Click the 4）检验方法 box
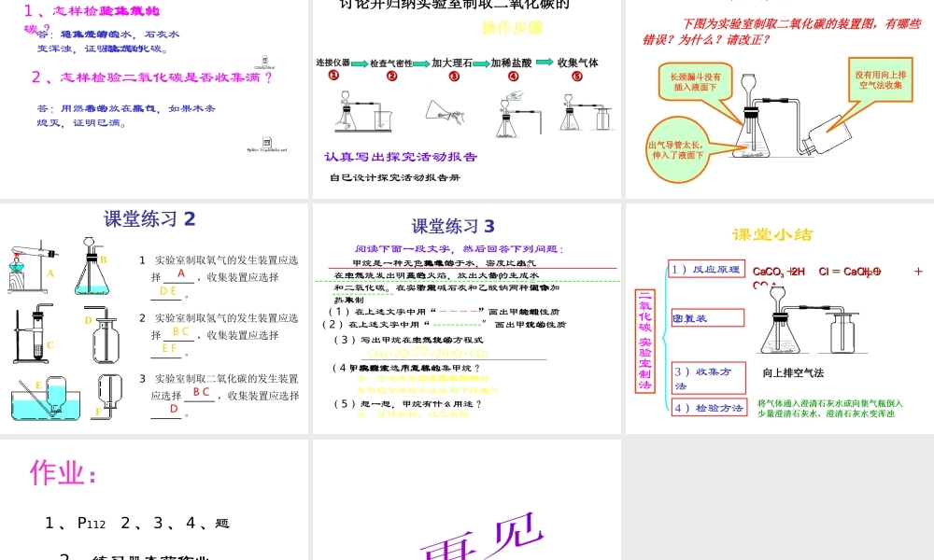The height and width of the screenshot is (560, 934). tap(709, 408)
